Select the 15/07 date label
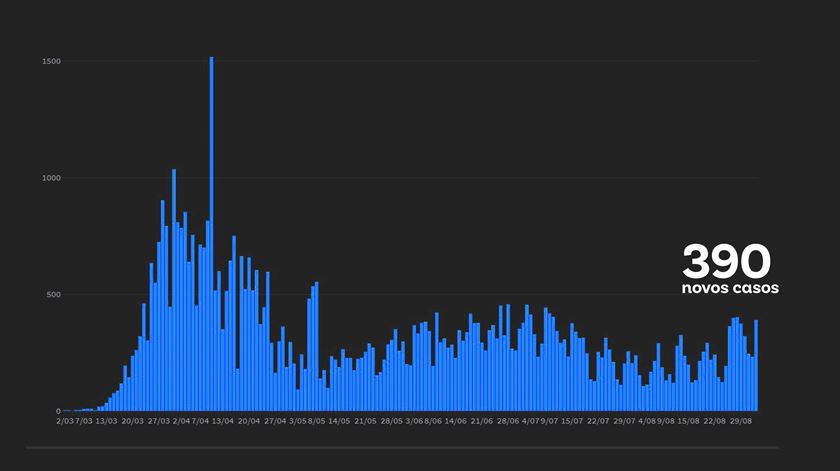The width and height of the screenshot is (840, 471). coord(571,422)
